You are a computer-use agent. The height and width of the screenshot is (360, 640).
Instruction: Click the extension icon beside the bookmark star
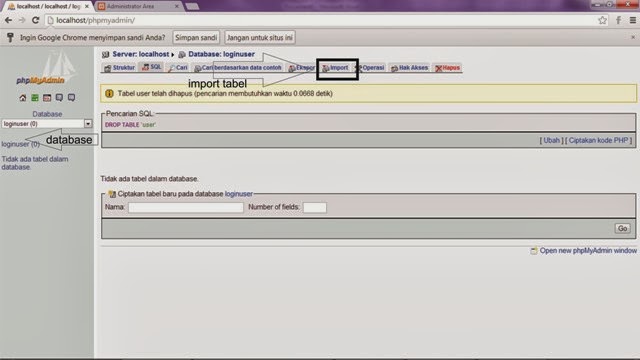click(x=618, y=20)
